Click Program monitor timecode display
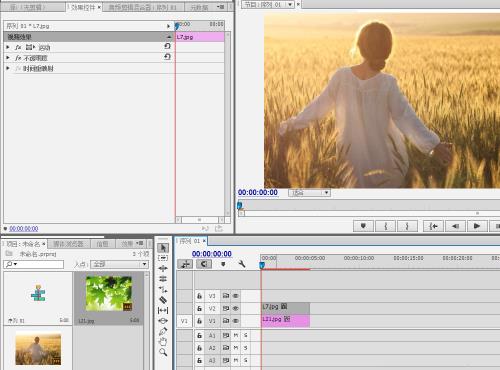Screen dimensions: 500x370 (x=258, y=192)
